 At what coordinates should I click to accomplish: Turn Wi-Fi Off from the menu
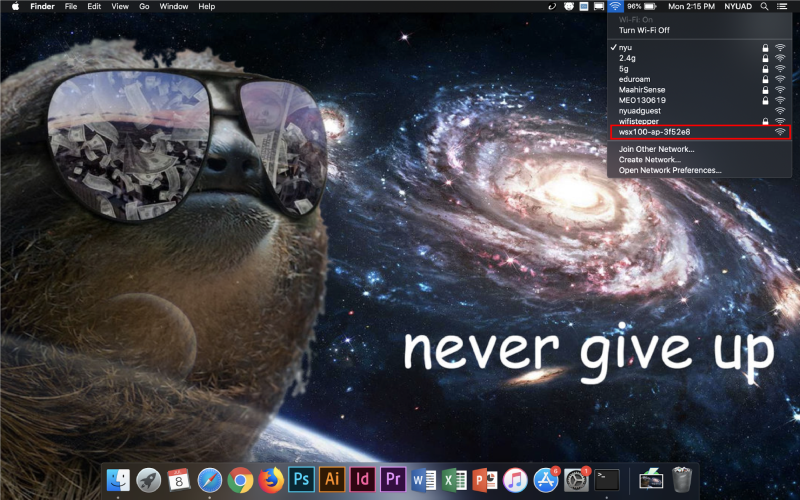point(699,30)
